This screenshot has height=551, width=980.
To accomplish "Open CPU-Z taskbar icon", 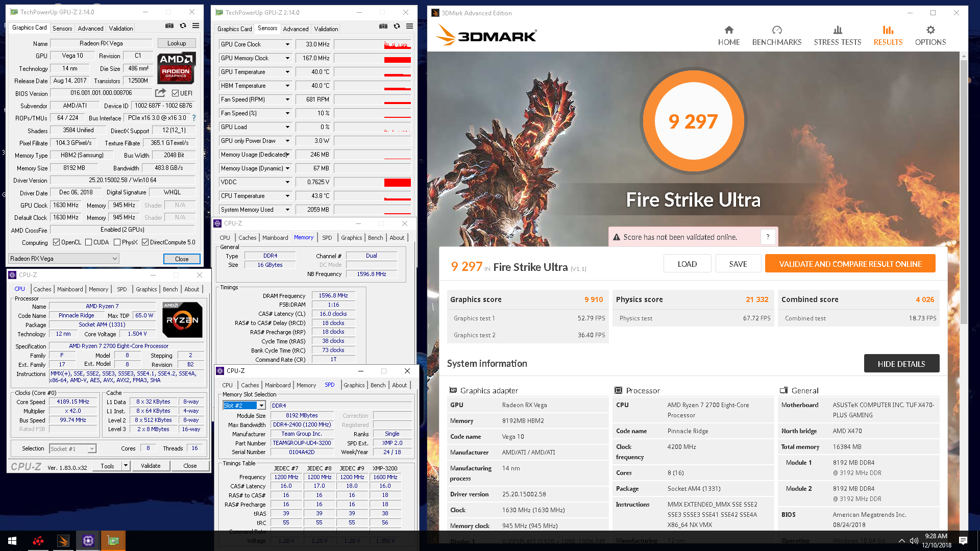I will coord(88,541).
